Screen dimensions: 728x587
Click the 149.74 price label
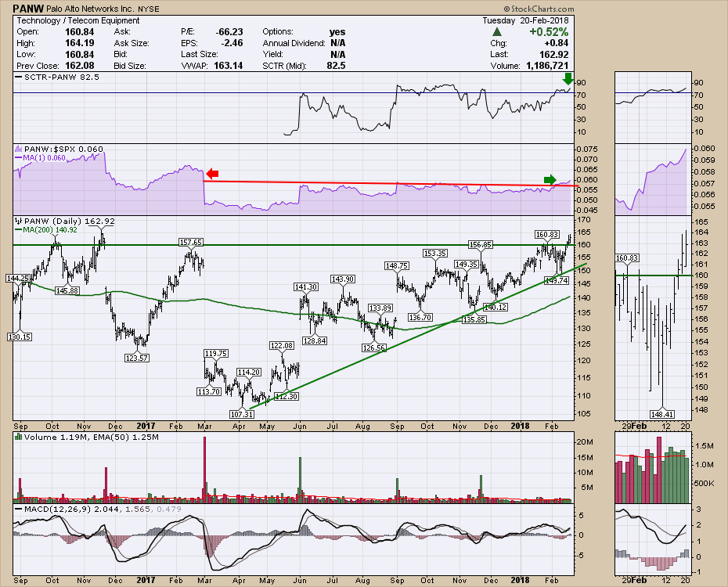(x=557, y=280)
